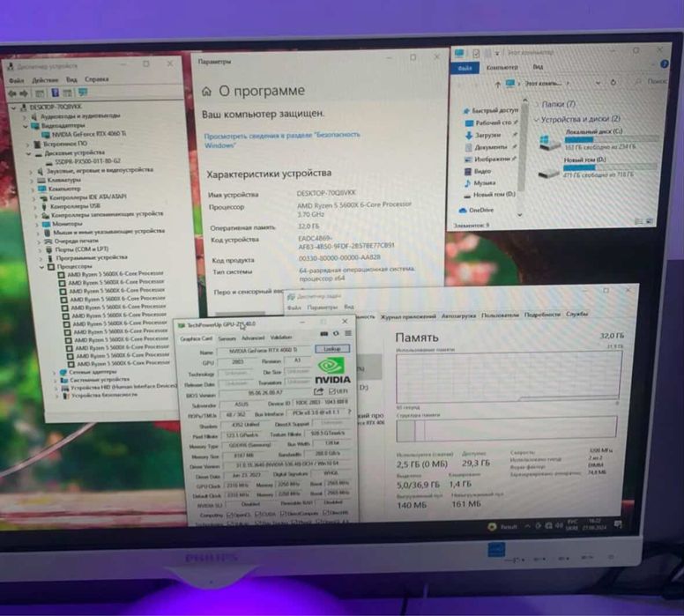Screen dimensions: 684x616
Task: Click the Back arrow in Device Manager toolbar
Action: (x=12, y=93)
